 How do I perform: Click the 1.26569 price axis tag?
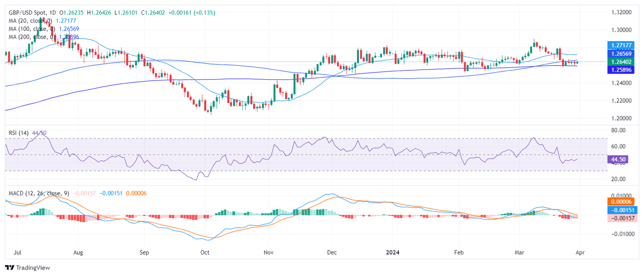(x=622, y=54)
